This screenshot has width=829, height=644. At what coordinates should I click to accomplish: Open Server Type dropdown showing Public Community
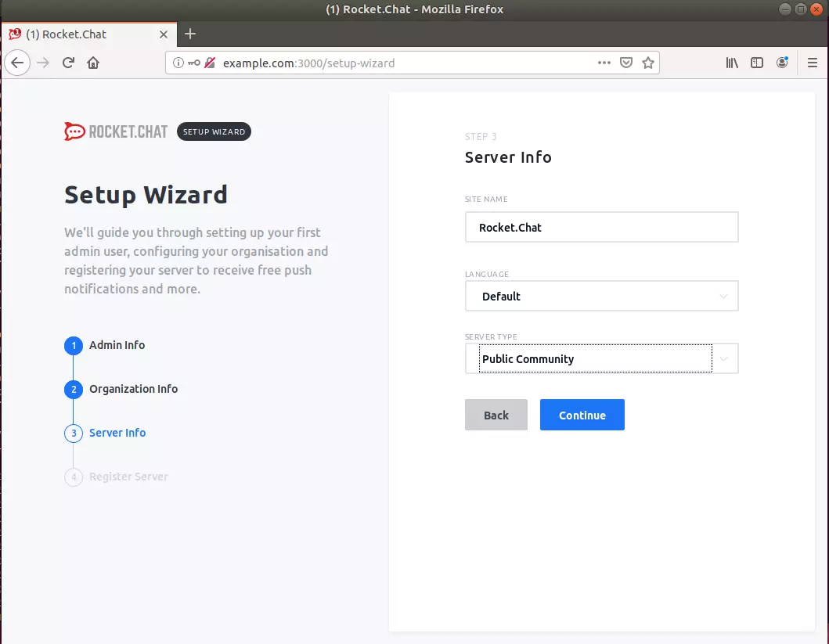point(602,358)
